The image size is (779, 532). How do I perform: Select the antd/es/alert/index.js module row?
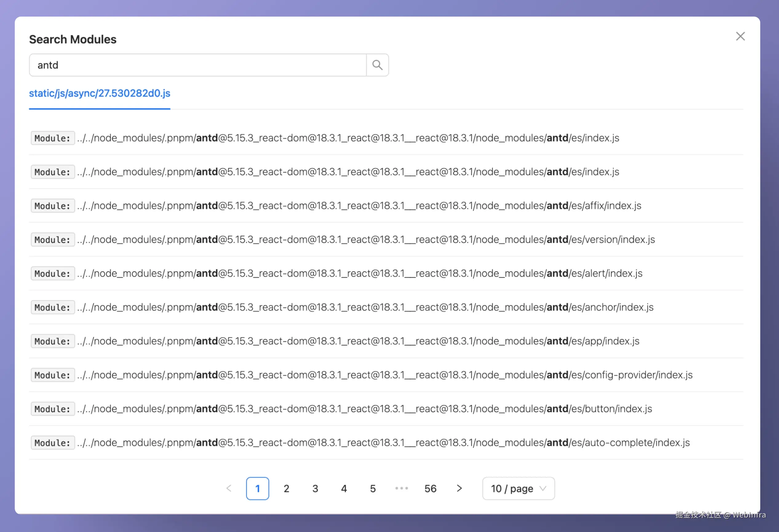(359, 273)
